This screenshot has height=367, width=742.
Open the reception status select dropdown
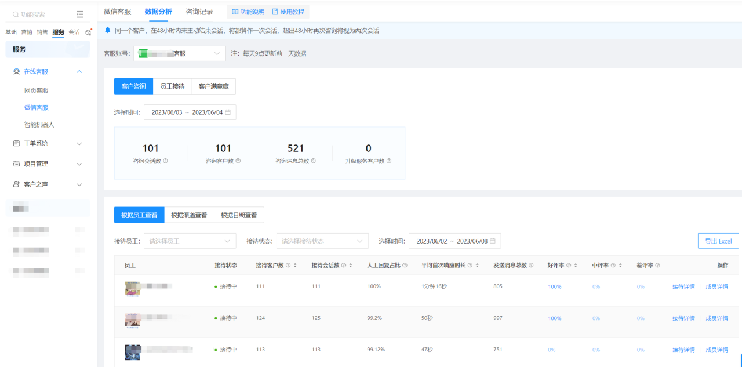coord(322,241)
